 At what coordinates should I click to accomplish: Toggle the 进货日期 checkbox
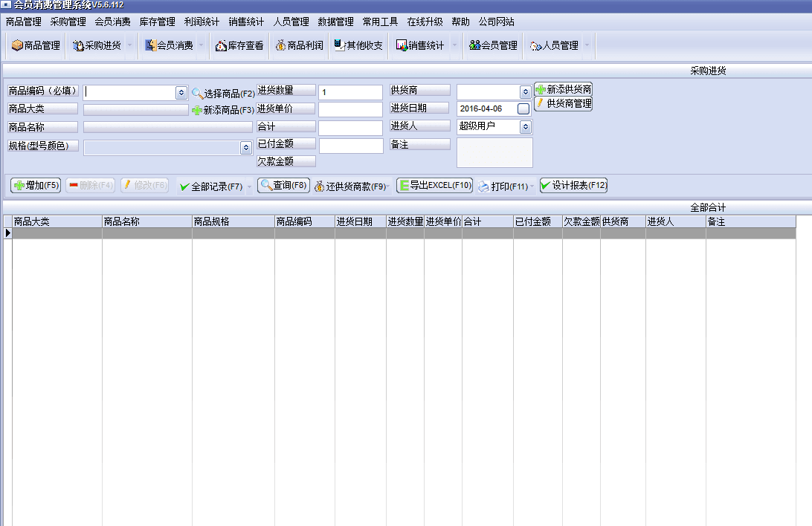(x=523, y=109)
